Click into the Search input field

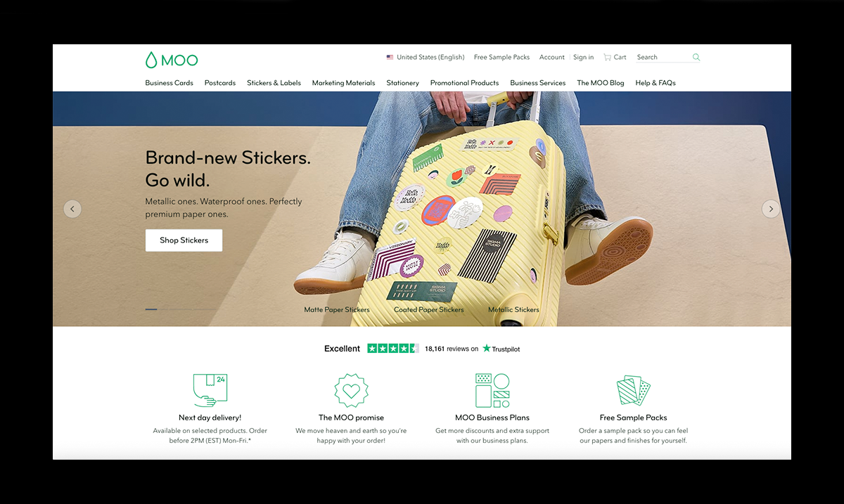click(663, 58)
